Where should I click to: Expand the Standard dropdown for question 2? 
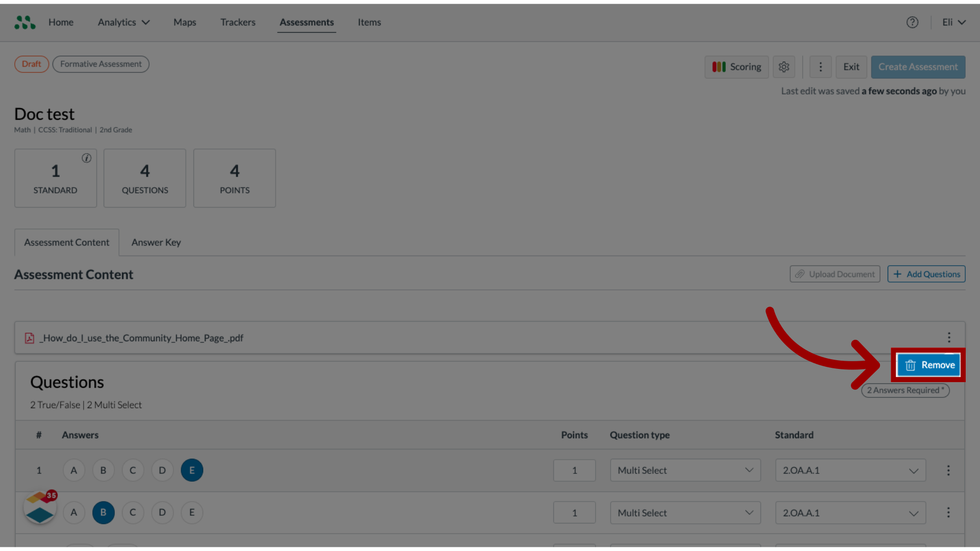coord(913,513)
